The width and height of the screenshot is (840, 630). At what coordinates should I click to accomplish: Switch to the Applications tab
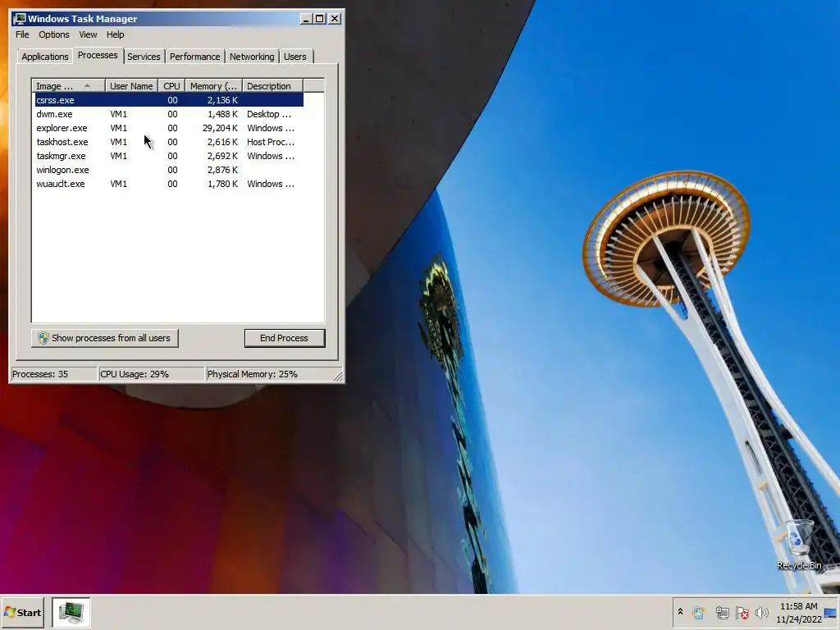pyautogui.click(x=45, y=57)
